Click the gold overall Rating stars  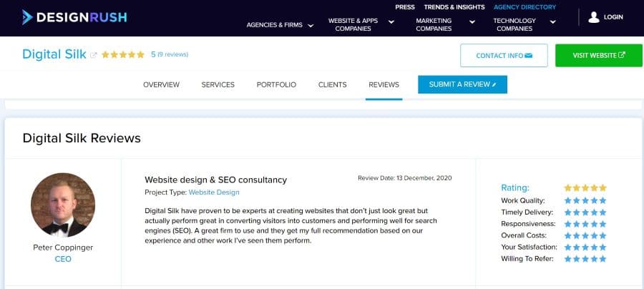(x=585, y=188)
